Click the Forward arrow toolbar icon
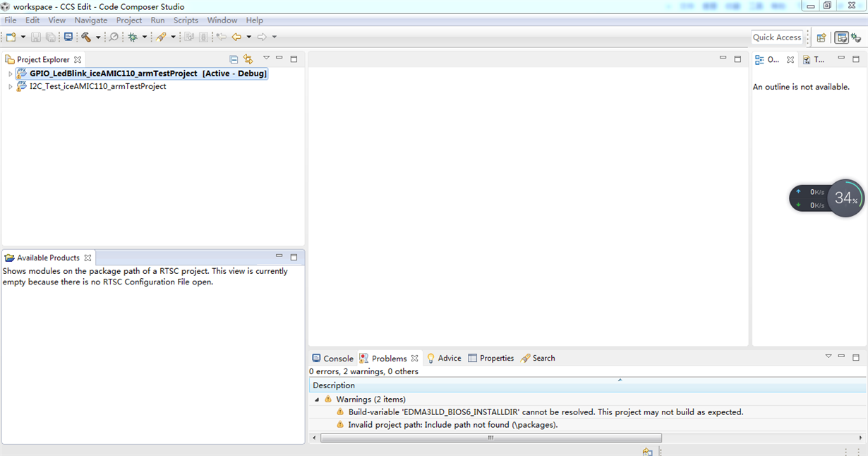Viewport: 868px width, 456px height. point(262,37)
